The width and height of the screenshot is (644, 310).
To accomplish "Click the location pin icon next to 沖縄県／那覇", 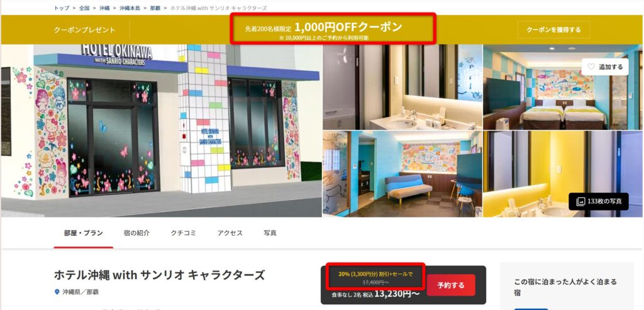I will (x=57, y=292).
